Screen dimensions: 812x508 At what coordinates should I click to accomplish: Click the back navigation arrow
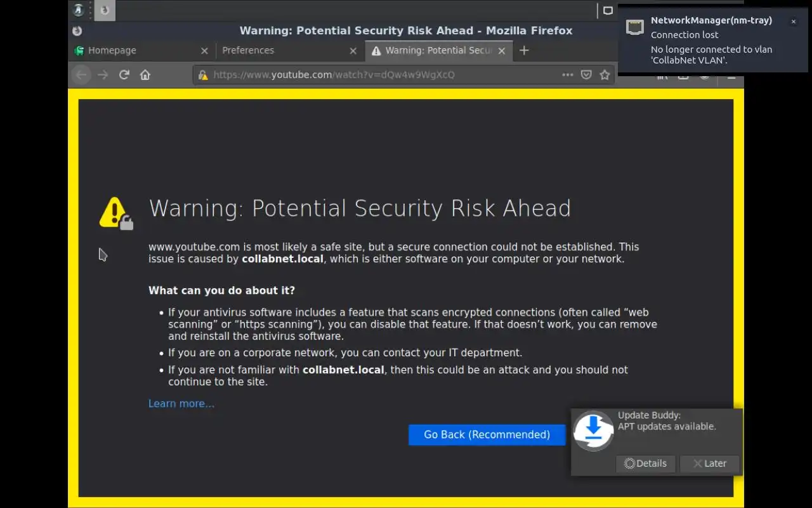pos(81,75)
